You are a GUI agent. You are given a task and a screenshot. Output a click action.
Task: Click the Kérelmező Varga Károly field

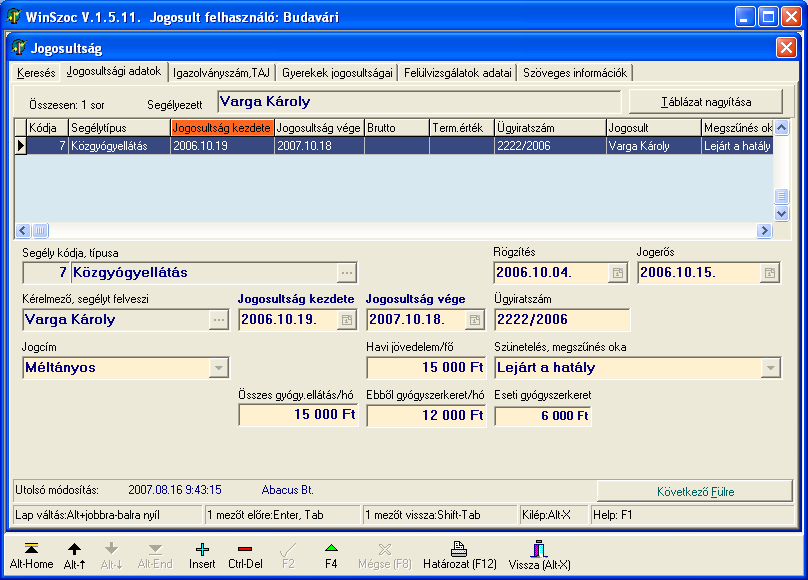coord(117,320)
